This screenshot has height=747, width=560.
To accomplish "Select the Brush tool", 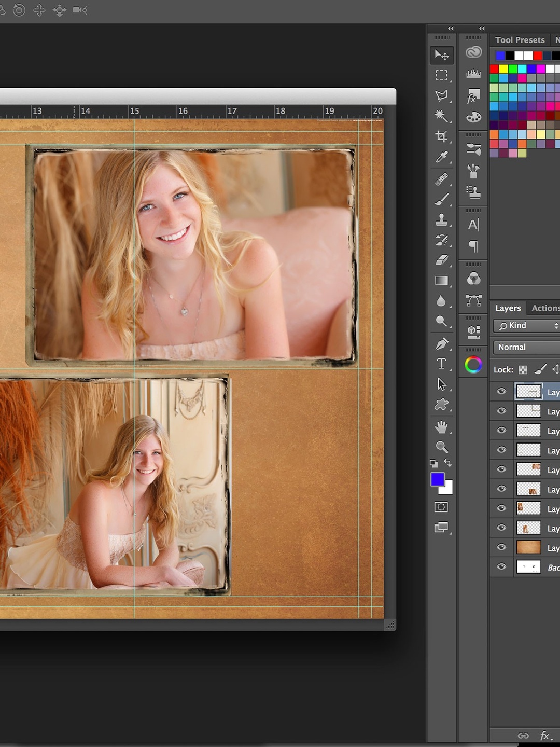I will pos(442,200).
